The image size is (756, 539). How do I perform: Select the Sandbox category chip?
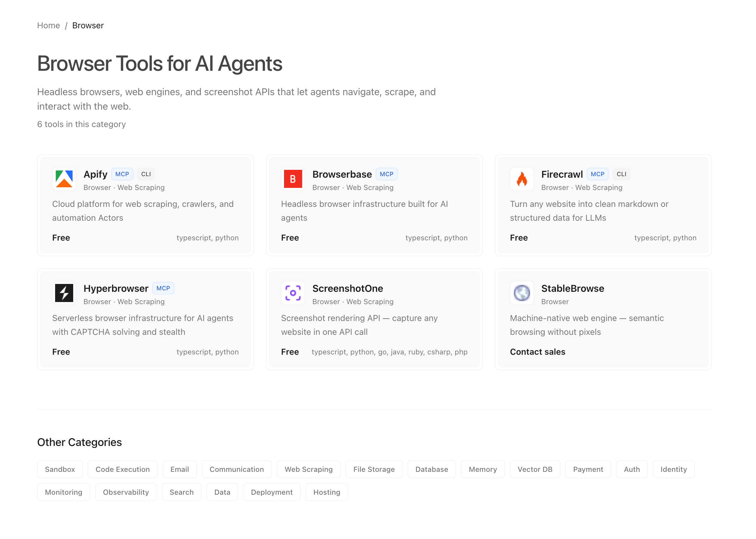[x=60, y=469]
